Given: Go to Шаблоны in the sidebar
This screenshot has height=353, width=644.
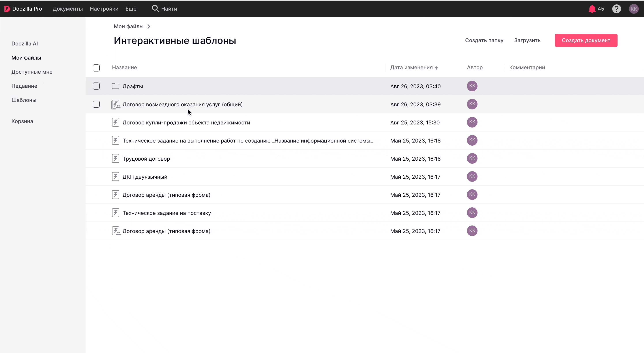Looking at the screenshot, I should click(24, 100).
